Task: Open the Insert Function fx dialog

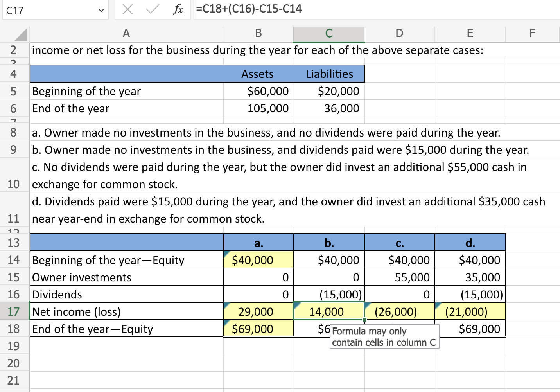Action: (x=178, y=9)
